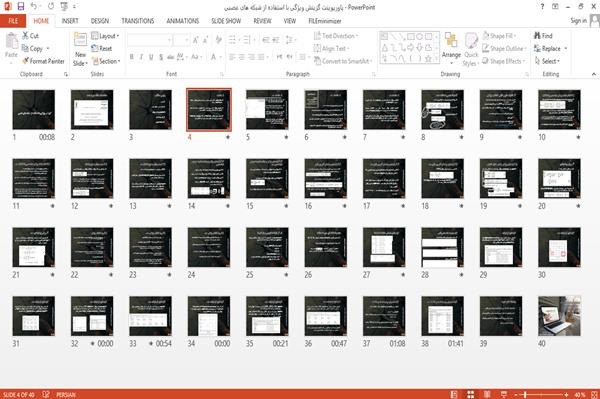This screenshot has height=399, width=600.
Task: Open the Select dropdown in Editing
Action: tap(547, 61)
